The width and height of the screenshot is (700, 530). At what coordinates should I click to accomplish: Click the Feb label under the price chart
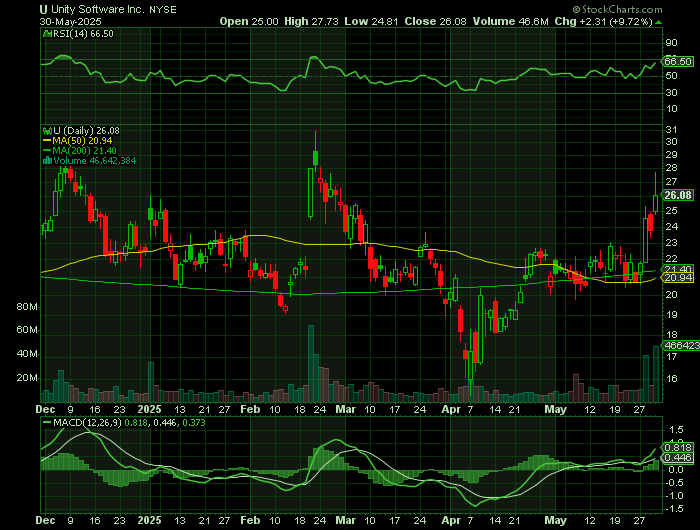tap(250, 409)
